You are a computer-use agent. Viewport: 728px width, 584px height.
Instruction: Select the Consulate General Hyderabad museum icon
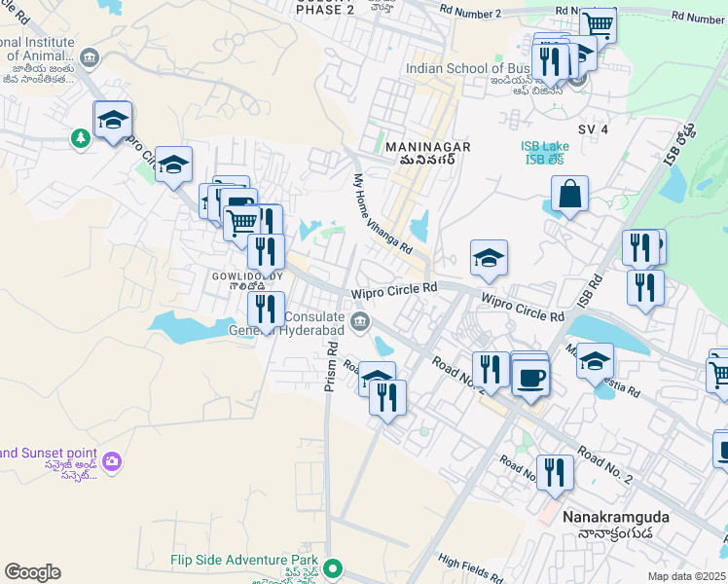point(360,323)
